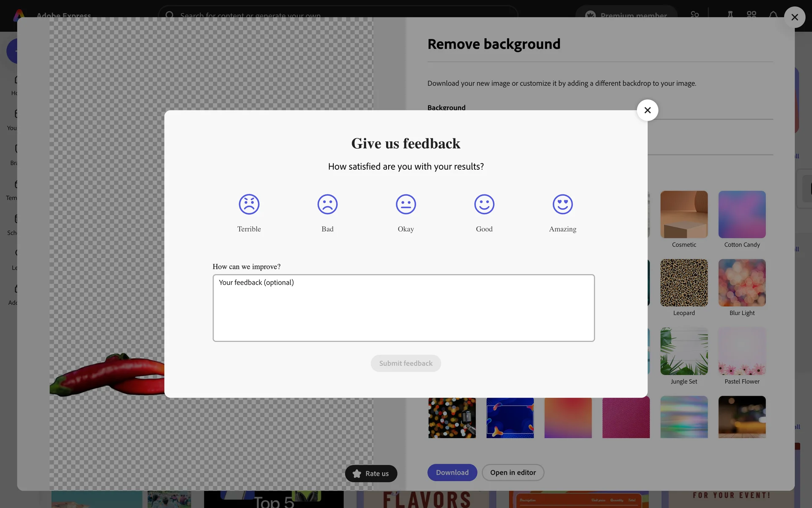This screenshot has width=812, height=508.
Task: Pick the Blur Light background
Action: (742, 283)
